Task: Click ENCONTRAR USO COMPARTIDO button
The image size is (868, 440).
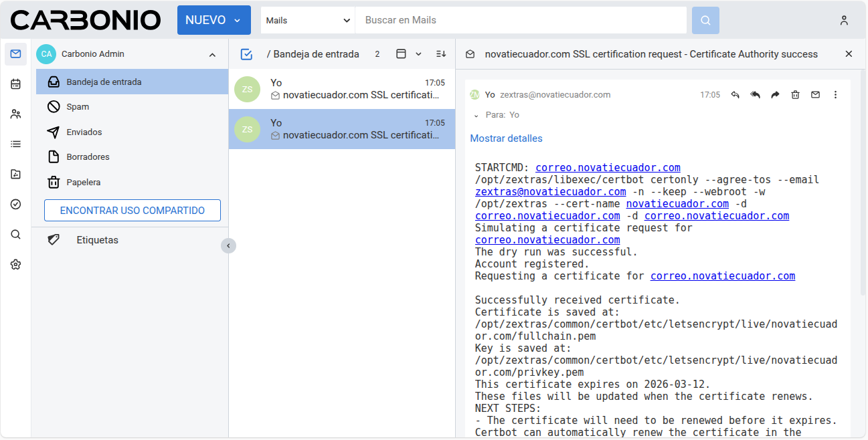Action: [133, 211]
